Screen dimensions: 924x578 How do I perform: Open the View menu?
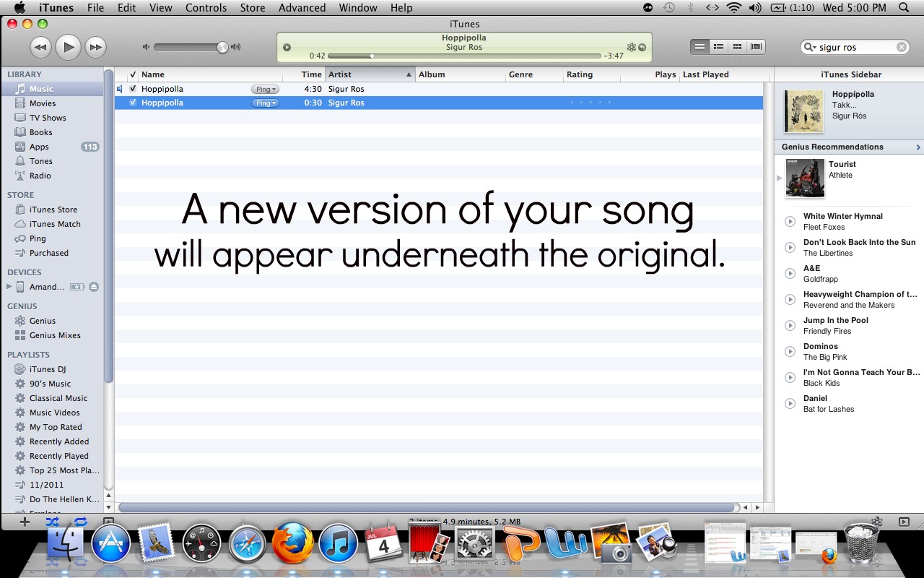pos(161,8)
